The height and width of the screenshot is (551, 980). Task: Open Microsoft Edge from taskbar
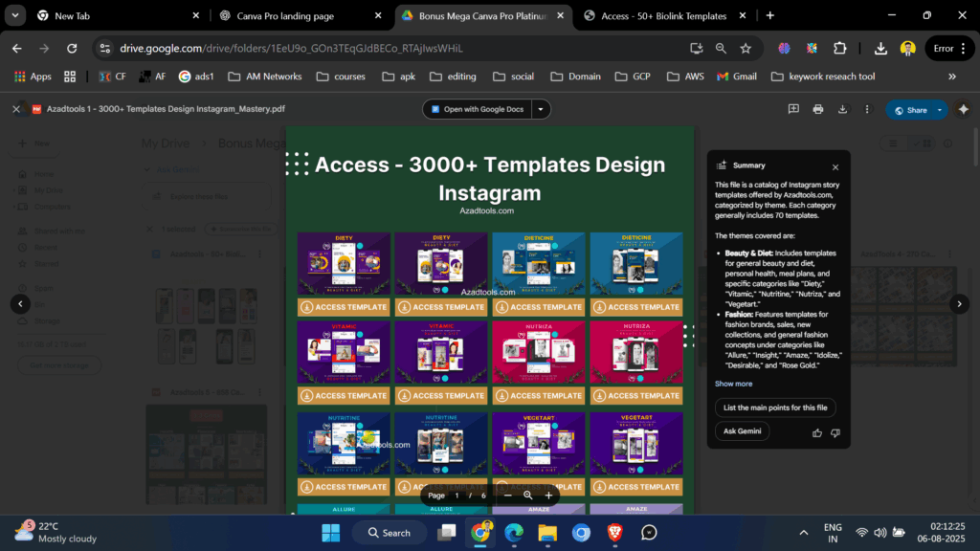(514, 533)
